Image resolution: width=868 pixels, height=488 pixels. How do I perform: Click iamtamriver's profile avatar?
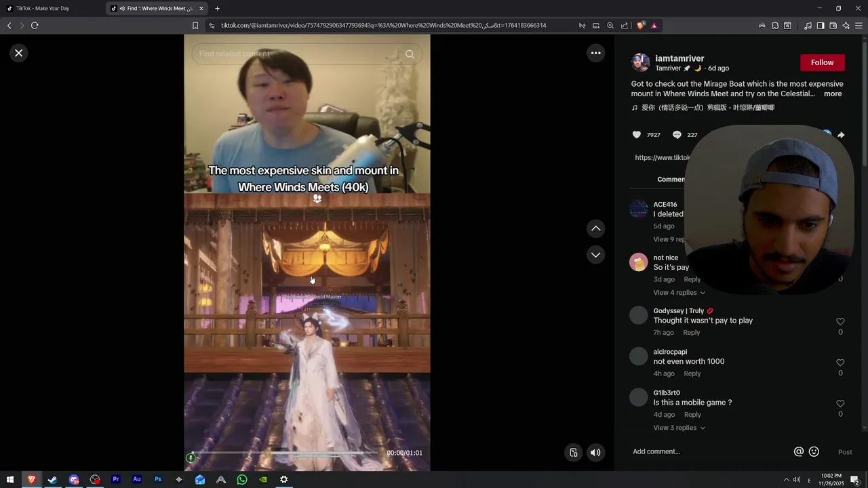pos(640,62)
